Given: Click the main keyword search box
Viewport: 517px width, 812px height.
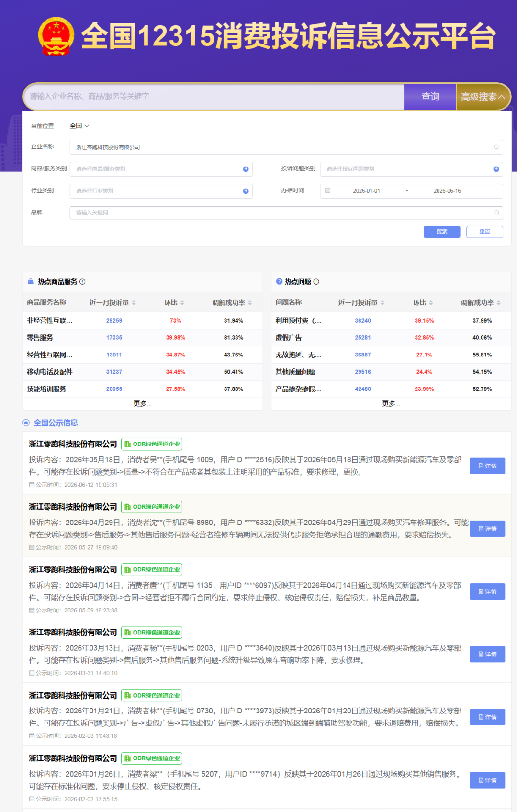Looking at the screenshot, I should [x=214, y=97].
